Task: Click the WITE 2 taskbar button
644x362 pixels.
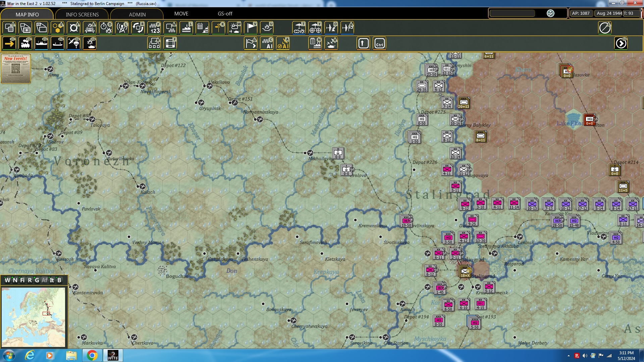Action: point(113,355)
